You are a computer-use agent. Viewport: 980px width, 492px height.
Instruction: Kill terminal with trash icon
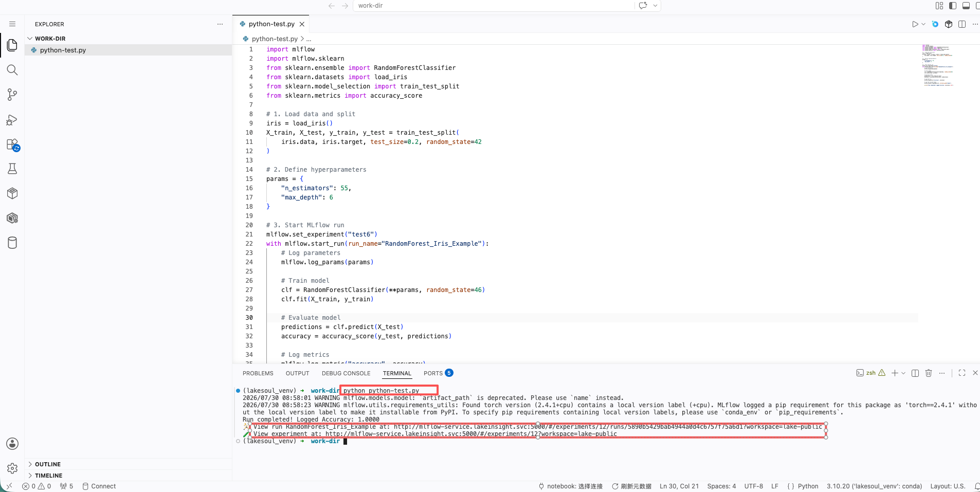(x=929, y=373)
